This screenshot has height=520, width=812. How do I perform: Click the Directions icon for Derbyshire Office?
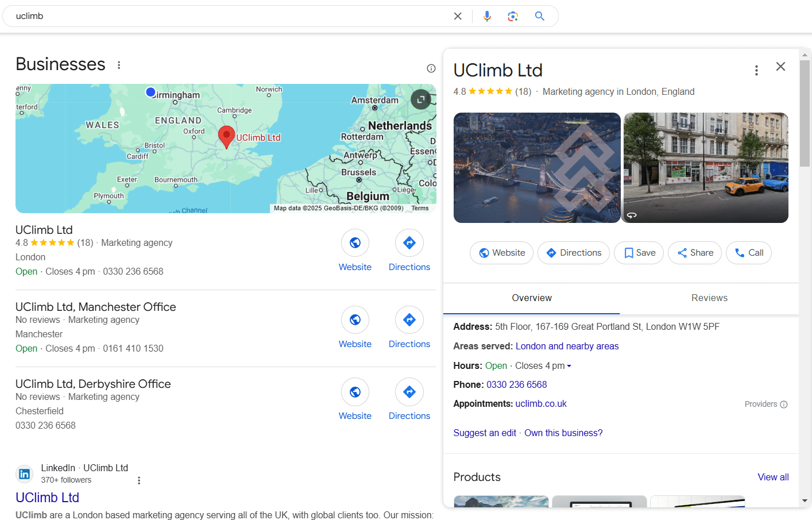(409, 391)
